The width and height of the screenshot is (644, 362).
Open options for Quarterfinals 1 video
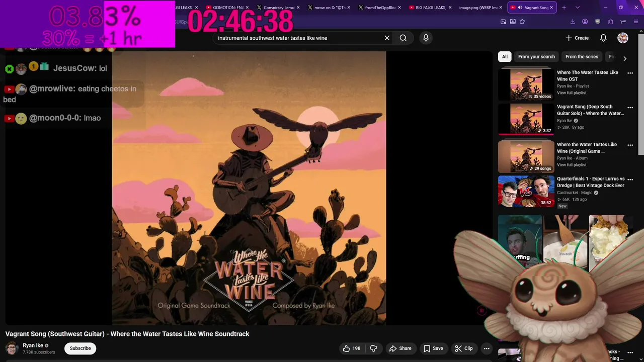click(630, 179)
